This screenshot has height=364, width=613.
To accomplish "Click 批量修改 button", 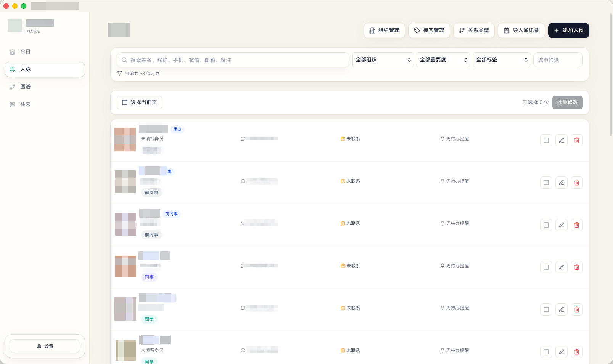I will click(x=568, y=103).
